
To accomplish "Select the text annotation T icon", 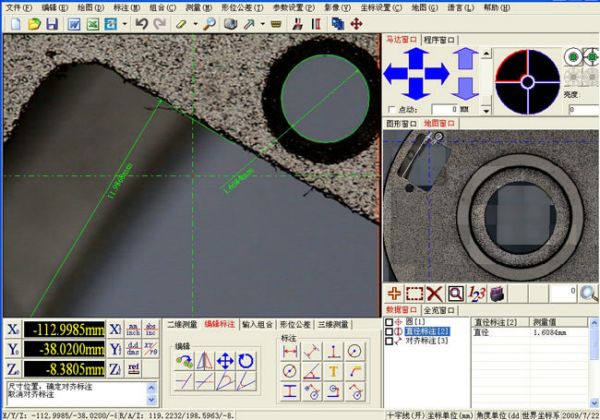I will 334,371.
